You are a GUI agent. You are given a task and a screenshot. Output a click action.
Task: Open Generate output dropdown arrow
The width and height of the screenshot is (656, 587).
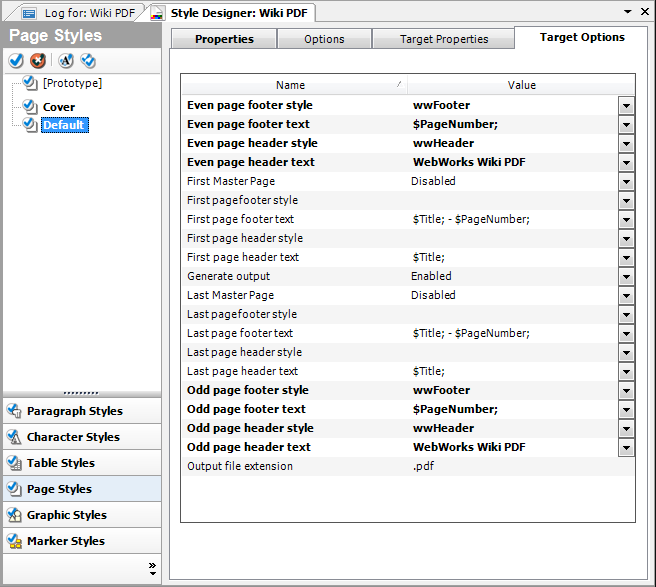pos(626,276)
